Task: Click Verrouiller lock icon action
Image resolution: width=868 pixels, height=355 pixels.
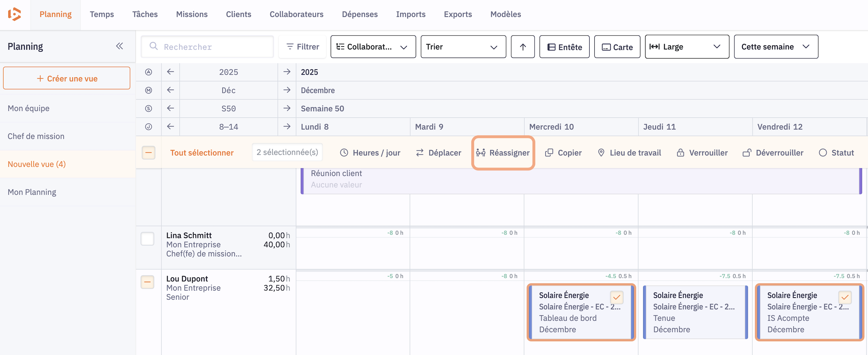Action: coord(680,153)
